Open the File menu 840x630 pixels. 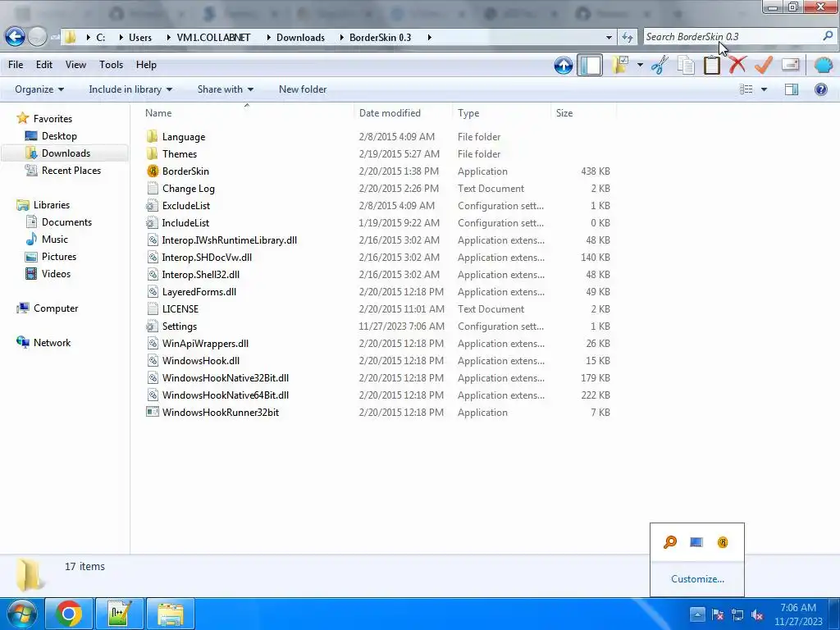click(16, 65)
